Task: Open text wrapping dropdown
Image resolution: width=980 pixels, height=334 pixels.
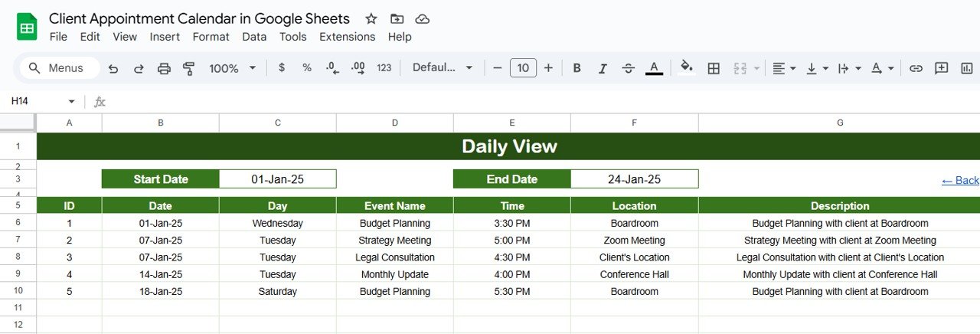Action: (x=849, y=68)
